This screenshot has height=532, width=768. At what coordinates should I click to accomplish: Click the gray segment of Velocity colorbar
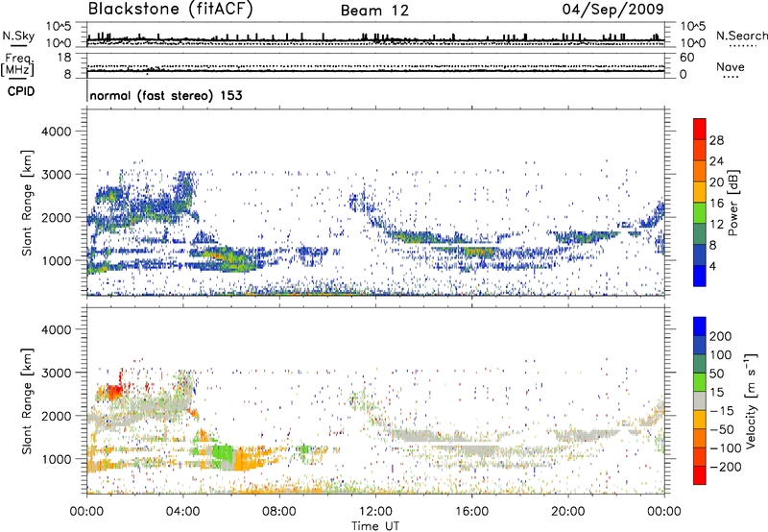pyautogui.click(x=700, y=400)
